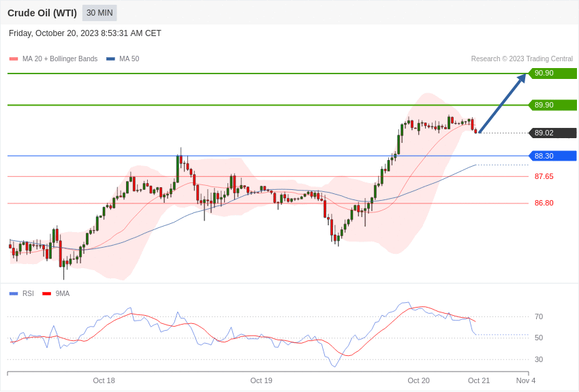Click the RSI legend color swatch
This screenshot has width=579, height=392.
click(x=14, y=293)
